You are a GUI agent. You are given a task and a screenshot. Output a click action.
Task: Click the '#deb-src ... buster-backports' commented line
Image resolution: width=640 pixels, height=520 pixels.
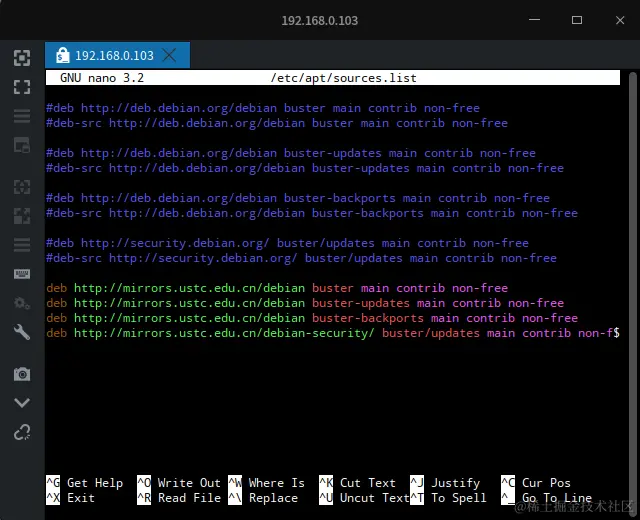click(312, 213)
